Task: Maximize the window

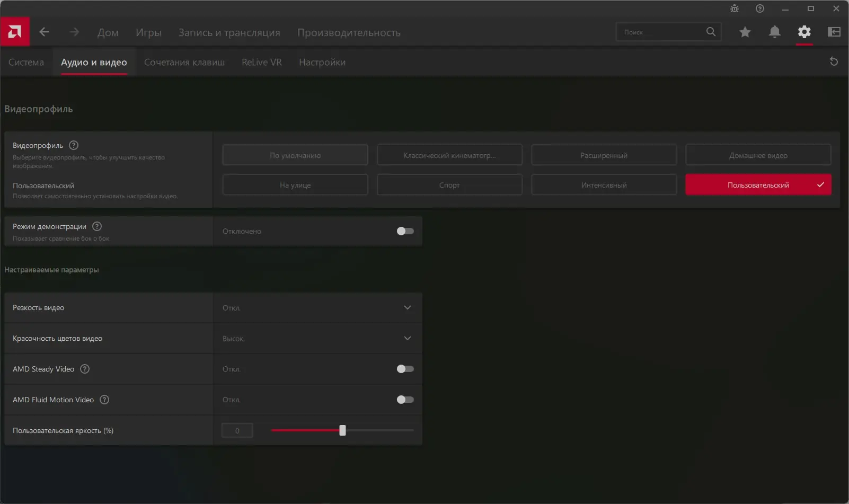Action: (x=811, y=8)
